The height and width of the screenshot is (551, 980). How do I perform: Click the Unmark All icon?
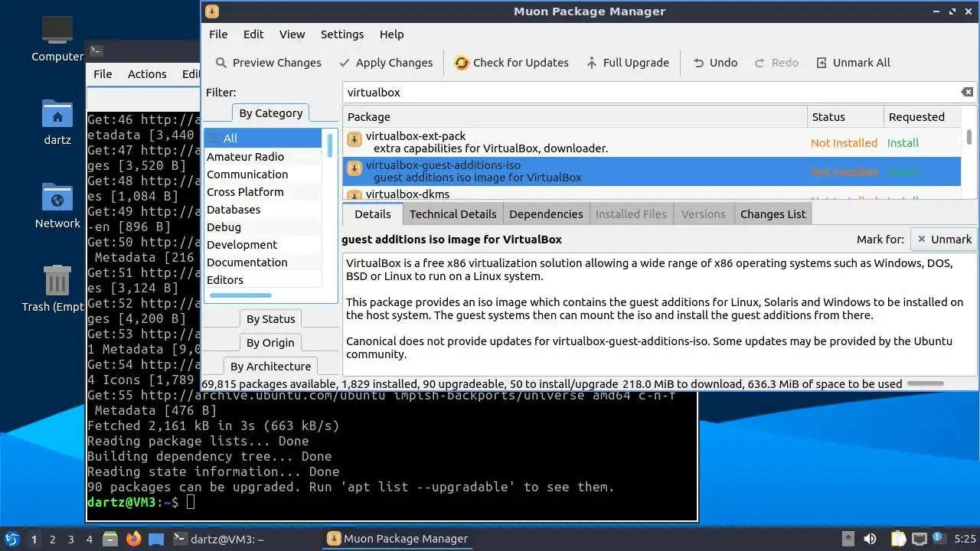822,63
